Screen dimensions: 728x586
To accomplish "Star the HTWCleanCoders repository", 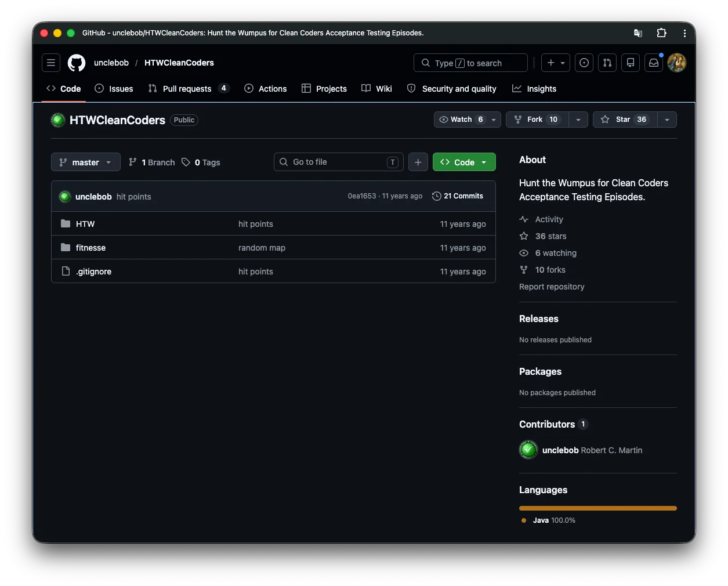I will pos(625,120).
